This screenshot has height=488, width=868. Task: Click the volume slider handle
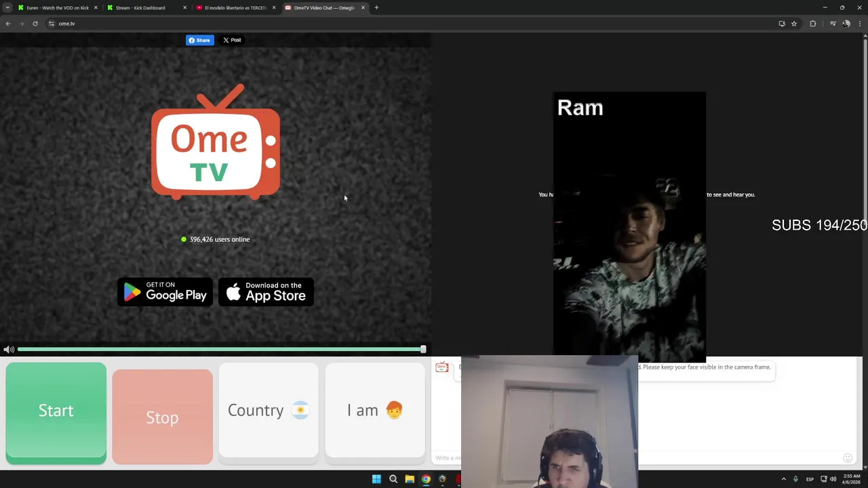(x=423, y=349)
